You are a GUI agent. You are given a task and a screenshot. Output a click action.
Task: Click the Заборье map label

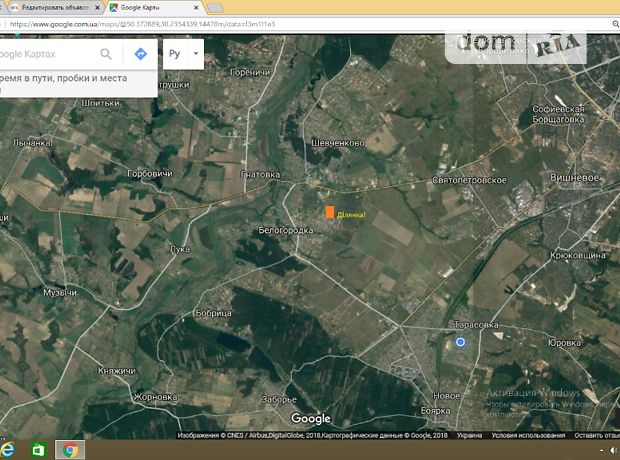[279, 399]
